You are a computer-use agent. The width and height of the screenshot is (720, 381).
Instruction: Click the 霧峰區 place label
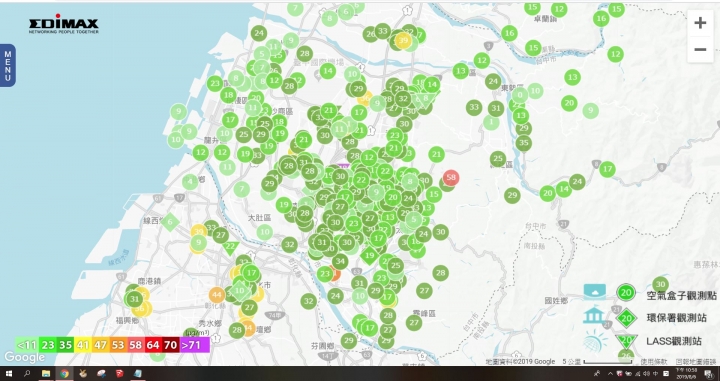click(x=423, y=313)
